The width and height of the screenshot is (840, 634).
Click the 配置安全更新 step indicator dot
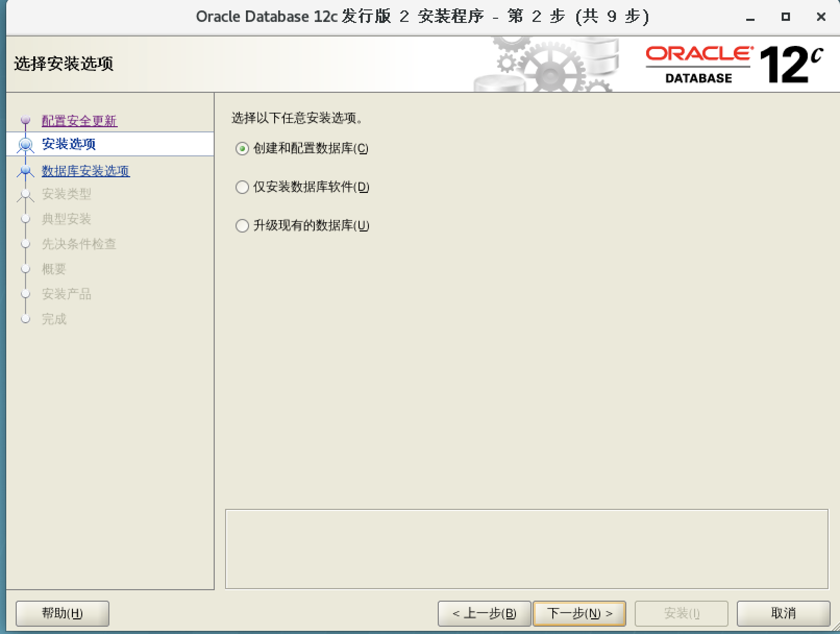tap(24, 120)
